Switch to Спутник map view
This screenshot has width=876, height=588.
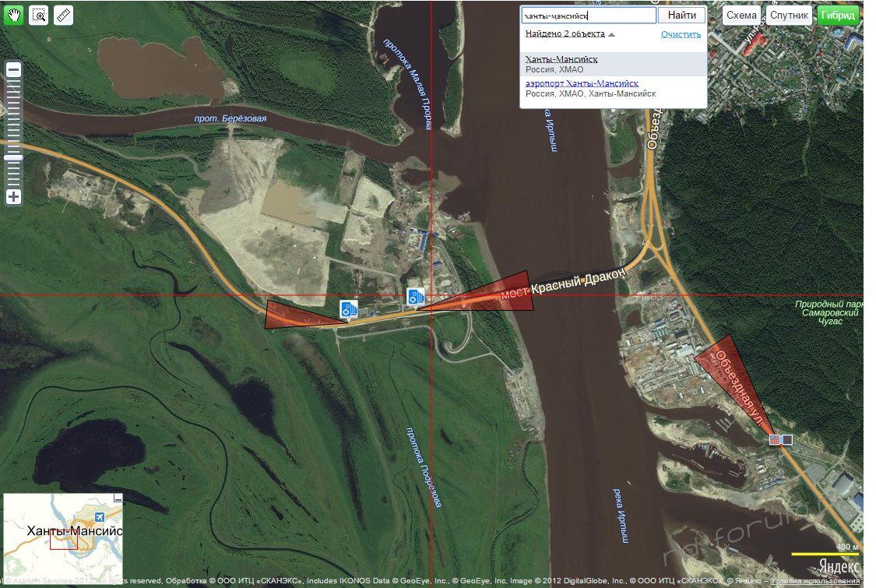789,15
